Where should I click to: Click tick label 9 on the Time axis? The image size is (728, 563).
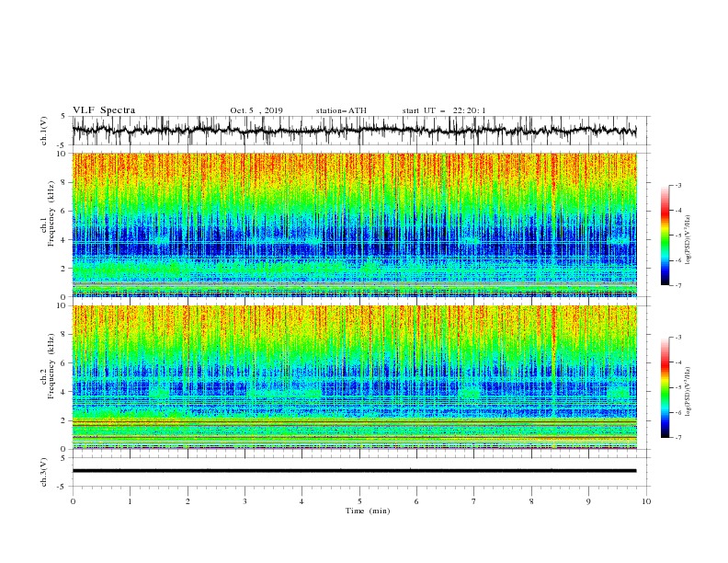coord(588,501)
